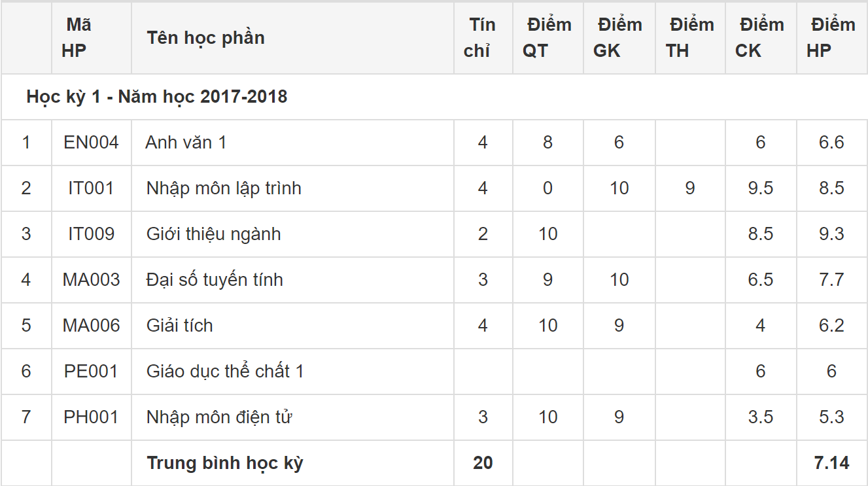Screen dimensions: 868x486
Task: Click the "Điểm CK" column header
Action: pos(760,38)
